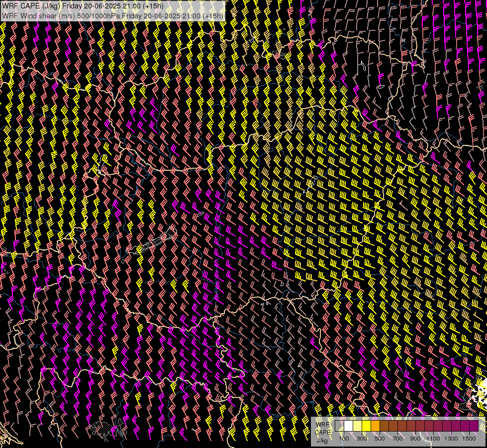Screen dimensions: 487x448
Task: Click the WRF CAPE J/kg legend label
Action: coord(323,433)
